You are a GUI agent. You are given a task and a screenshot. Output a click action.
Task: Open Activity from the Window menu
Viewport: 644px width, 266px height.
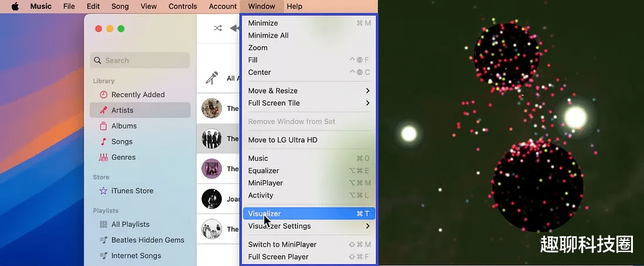pyautogui.click(x=309, y=195)
